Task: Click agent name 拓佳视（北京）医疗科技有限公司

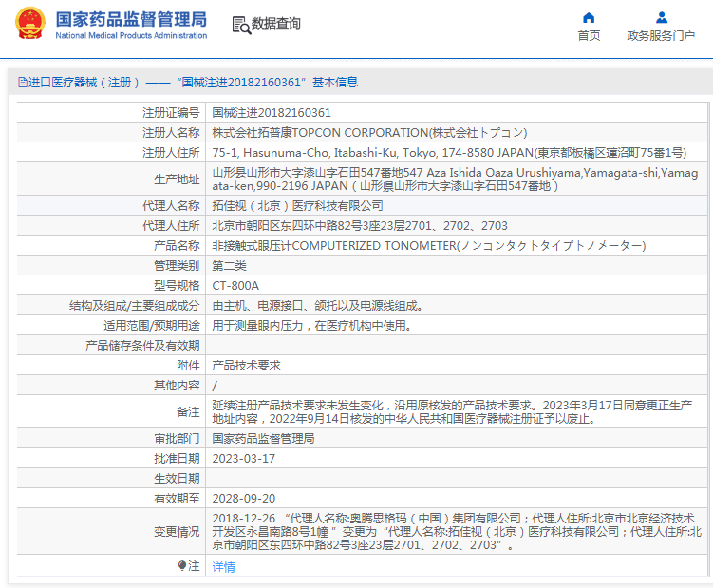Action: tap(297, 206)
